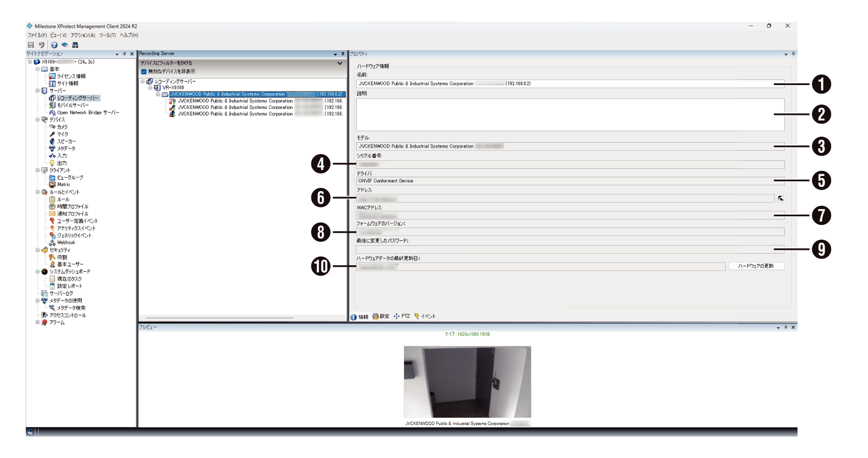Image resolution: width=868 pixels, height=458 pixels.
Task: Collapse VR-X9100 in Recording Server tree
Action: (150, 88)
